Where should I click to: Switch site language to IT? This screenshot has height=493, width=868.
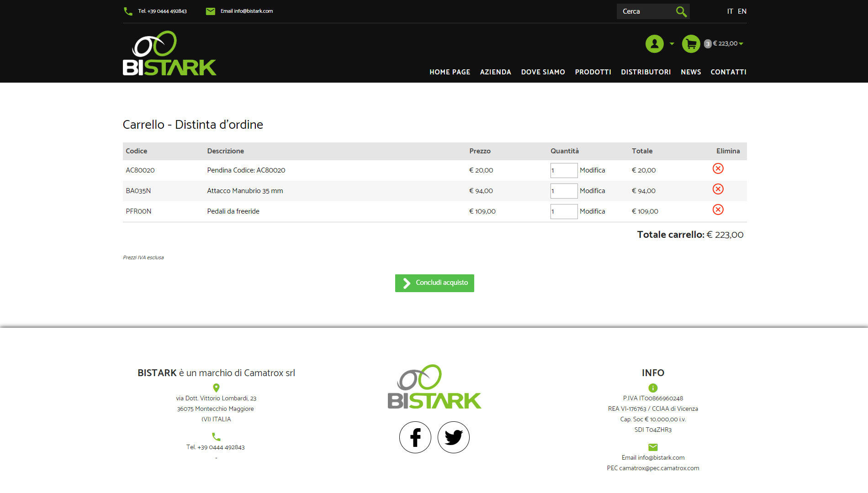click(730, 11)
